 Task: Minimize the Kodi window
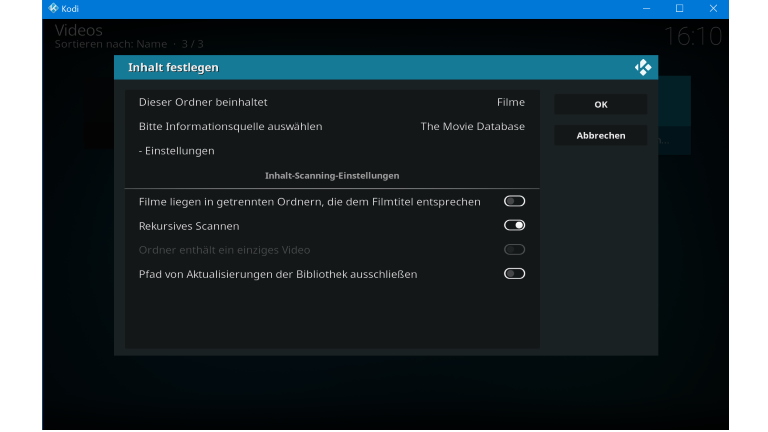[647, 8]
